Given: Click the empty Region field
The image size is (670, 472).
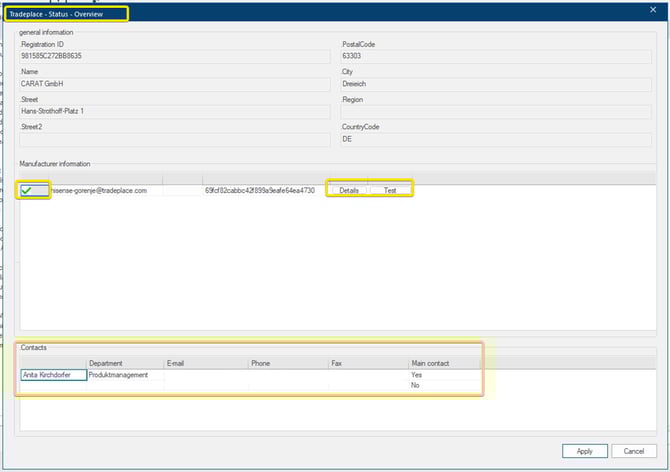Looking at the screenshot, I should (x=498, y=112).
